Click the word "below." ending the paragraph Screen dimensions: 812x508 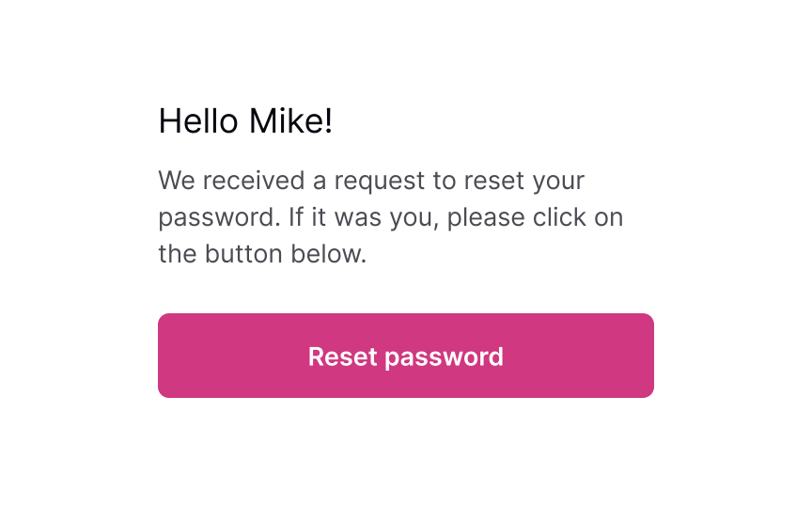click(328, 254)
